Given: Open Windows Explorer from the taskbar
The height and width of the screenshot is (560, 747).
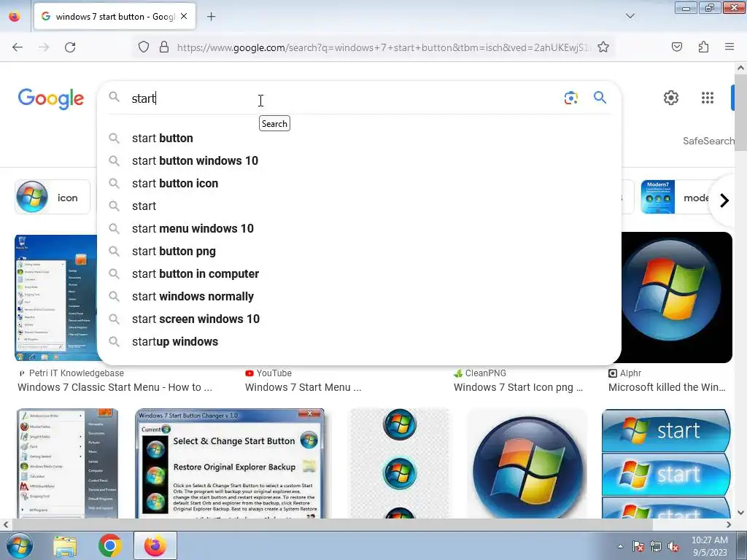Looking at the screenshot, I should pos(65,545).
